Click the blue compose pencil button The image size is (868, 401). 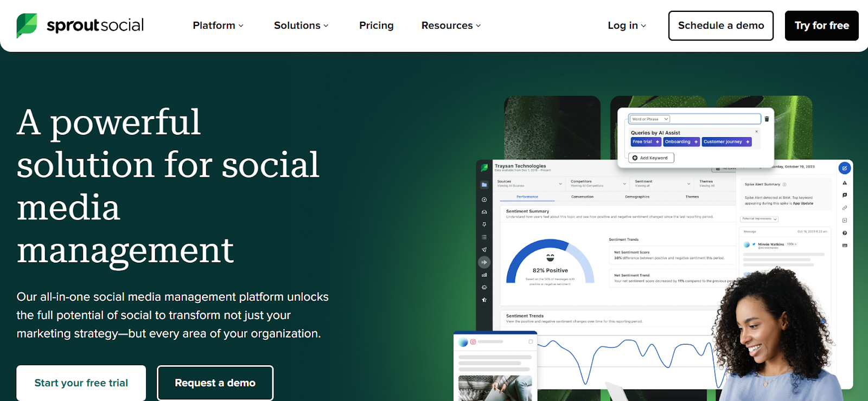coord(845,168)
